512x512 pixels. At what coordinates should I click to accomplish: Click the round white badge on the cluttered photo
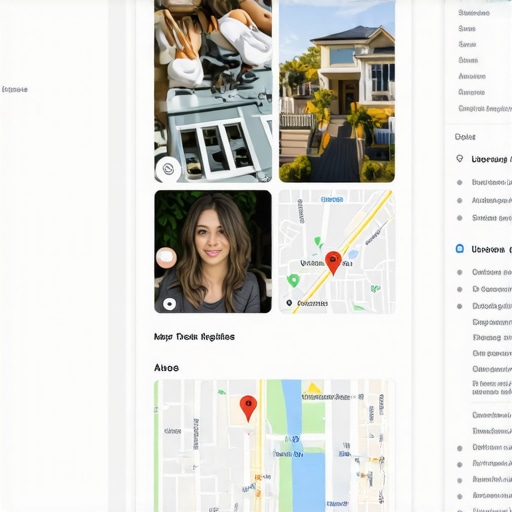coord(168,169)
